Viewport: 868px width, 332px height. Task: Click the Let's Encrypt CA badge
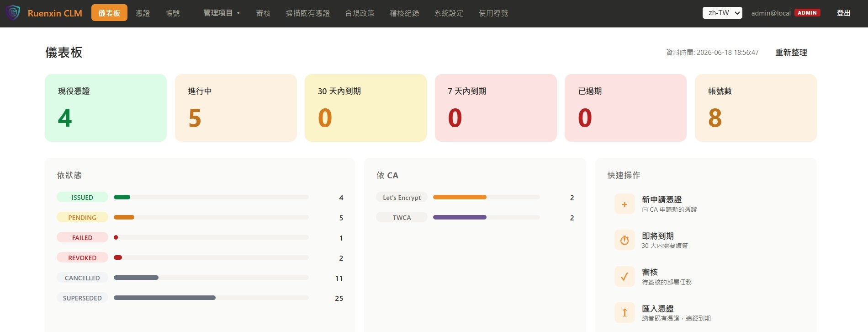(402, 197)
